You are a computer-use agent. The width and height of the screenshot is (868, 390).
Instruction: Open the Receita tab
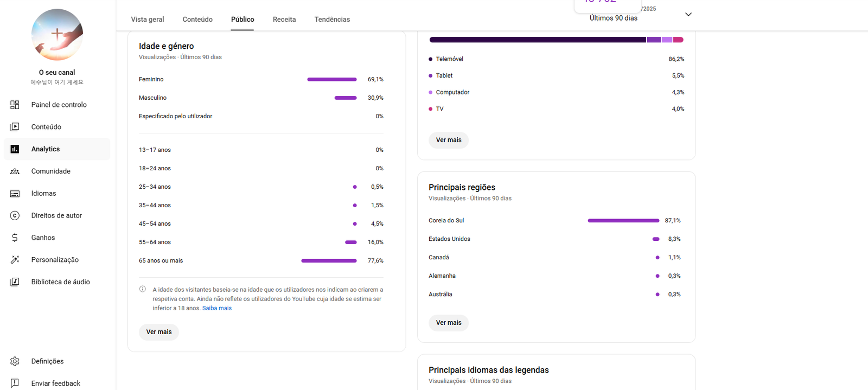pos(284,20)
